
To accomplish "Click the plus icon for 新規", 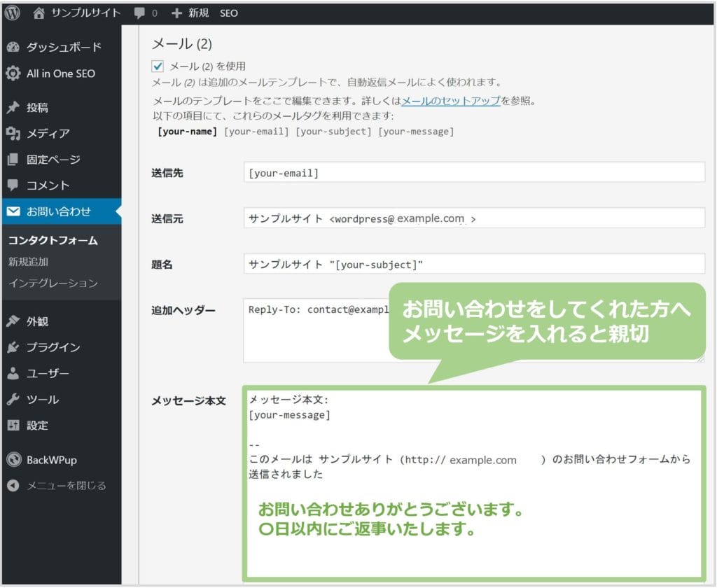I will [x=176, y=13].
